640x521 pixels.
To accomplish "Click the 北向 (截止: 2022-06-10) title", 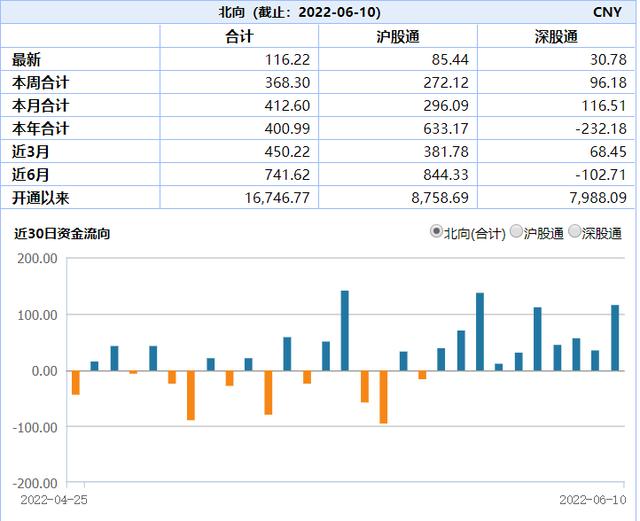I will [x=300, y=12].
